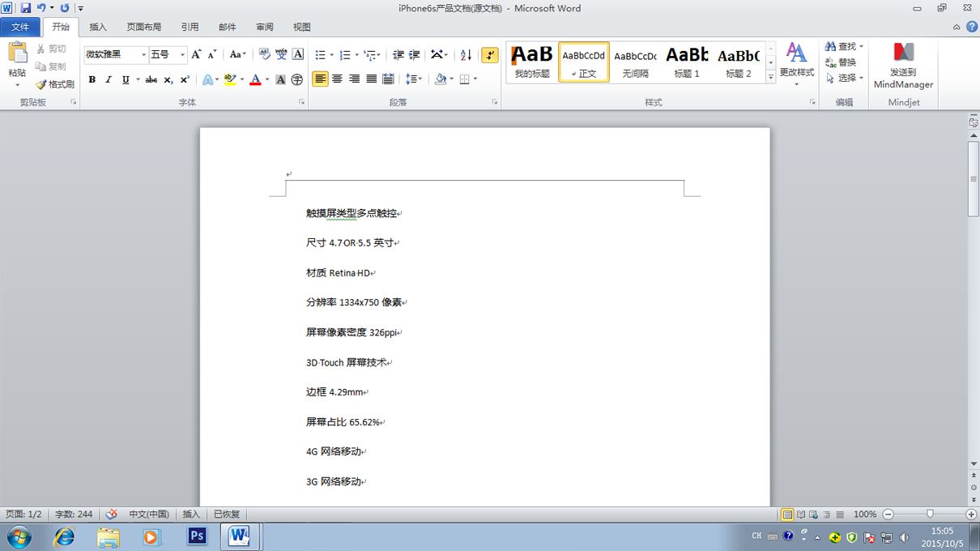Open the font size dropdown (五号)

point(182,54)
